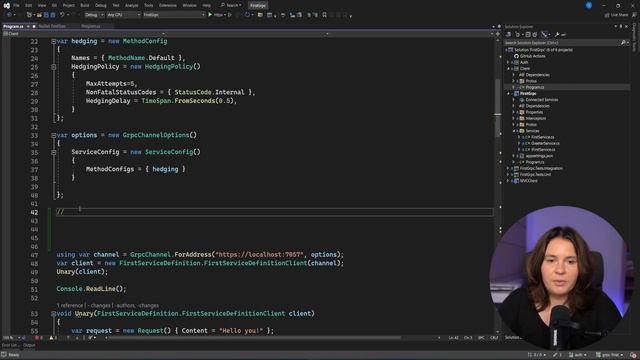Click the split editor icon above the scrollbar
The image size is (640, 360).
tap(498, 34)
